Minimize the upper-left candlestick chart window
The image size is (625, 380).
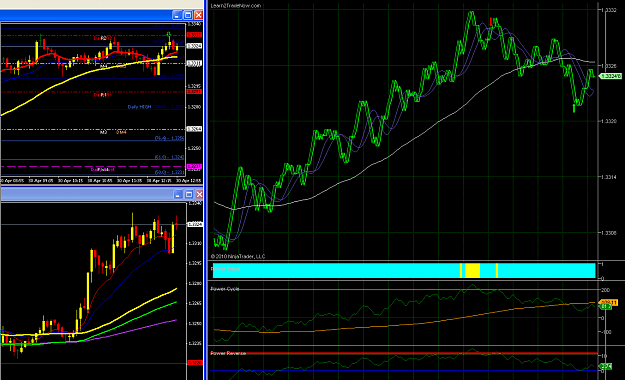pyautogui.click(x=177, y=15)
